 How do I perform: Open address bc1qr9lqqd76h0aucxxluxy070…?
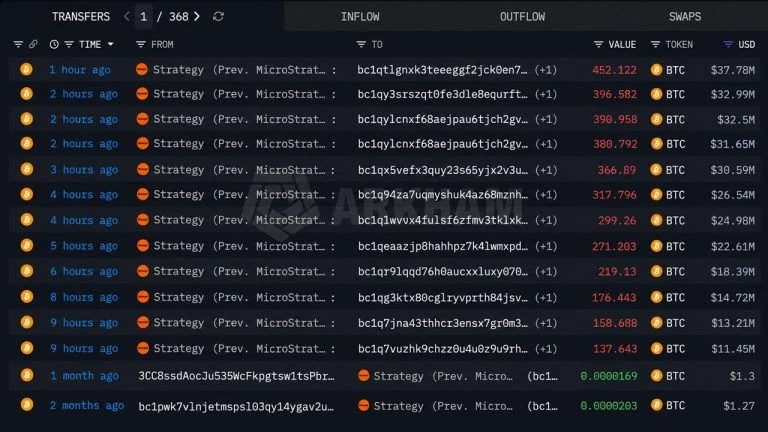point(442,271)
